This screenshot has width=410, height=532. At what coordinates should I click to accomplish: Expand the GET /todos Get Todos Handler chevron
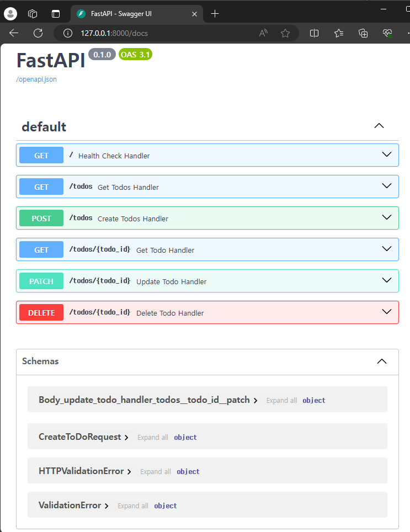point(387,186)
